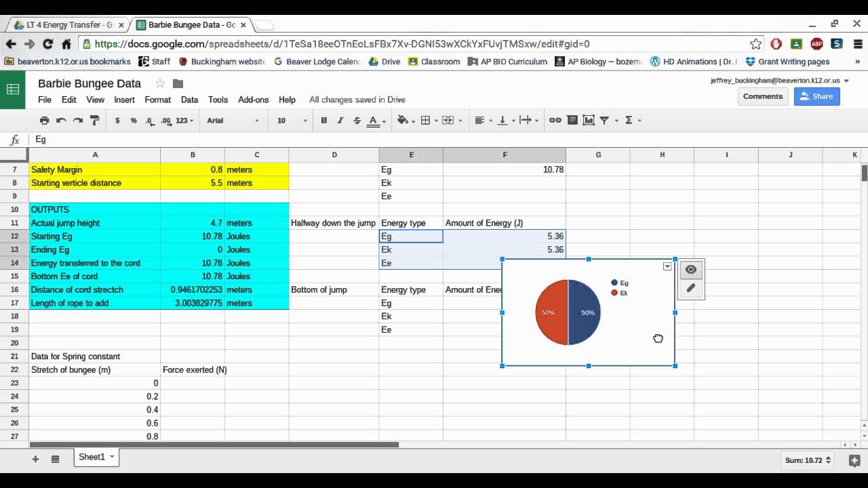Screen dimensions: 868x488
Task: Click browser Reload button
Action: click(47, 44)
